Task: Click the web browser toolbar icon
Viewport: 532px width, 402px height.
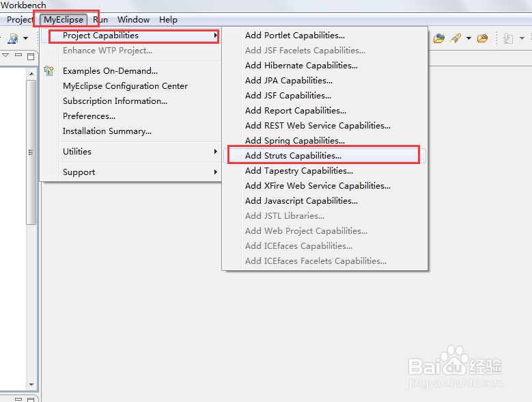Action: point(13,38)
